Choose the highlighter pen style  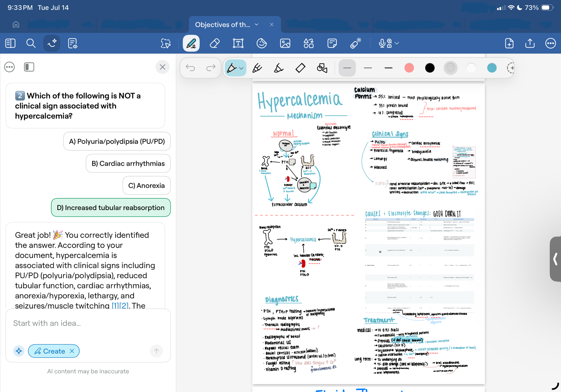pyautogui.click(x=279, y=68)
